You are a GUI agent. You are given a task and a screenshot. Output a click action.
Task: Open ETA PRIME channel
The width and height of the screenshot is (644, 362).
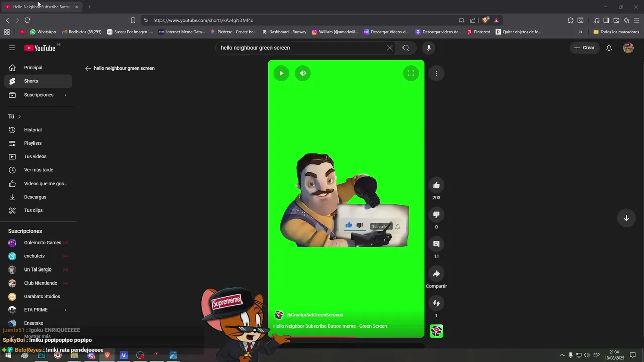(x=38, y=310)
